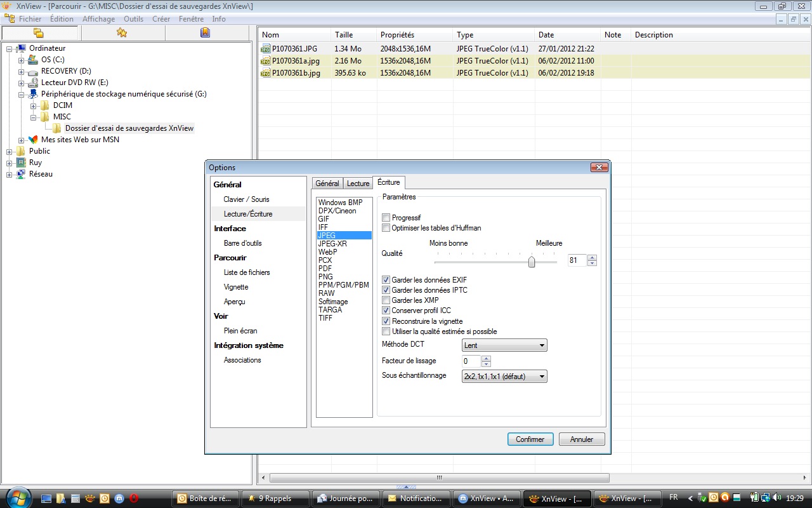Expand the DCIM folder node
This screenshot has width=812, height=508.
tap(33, 105)
